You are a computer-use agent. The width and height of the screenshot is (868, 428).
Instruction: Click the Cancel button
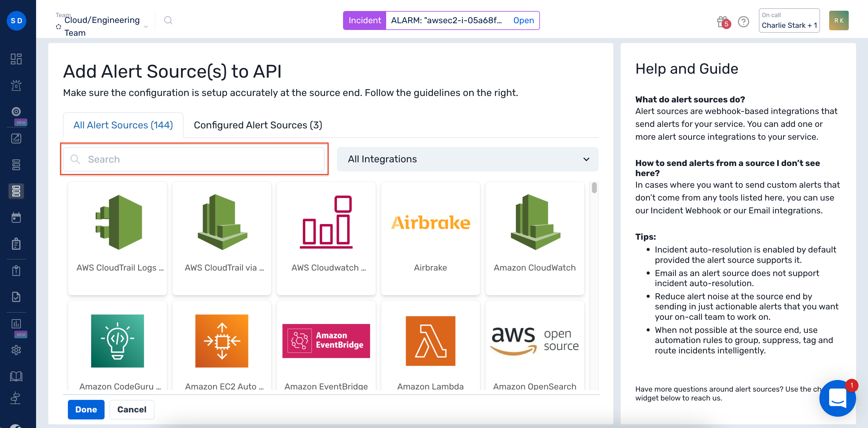132,409
